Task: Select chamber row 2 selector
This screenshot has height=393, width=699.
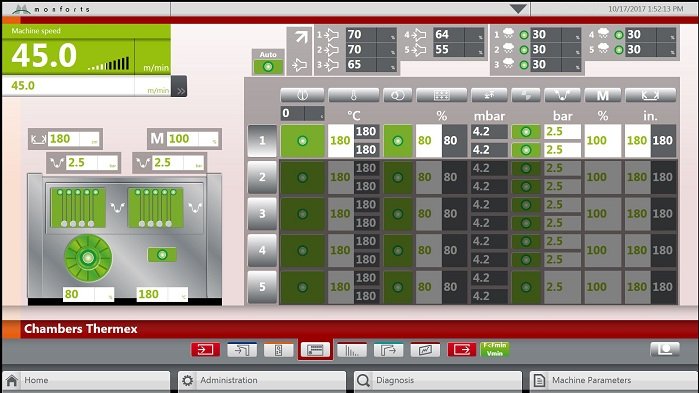Action: tap(262, 177)
